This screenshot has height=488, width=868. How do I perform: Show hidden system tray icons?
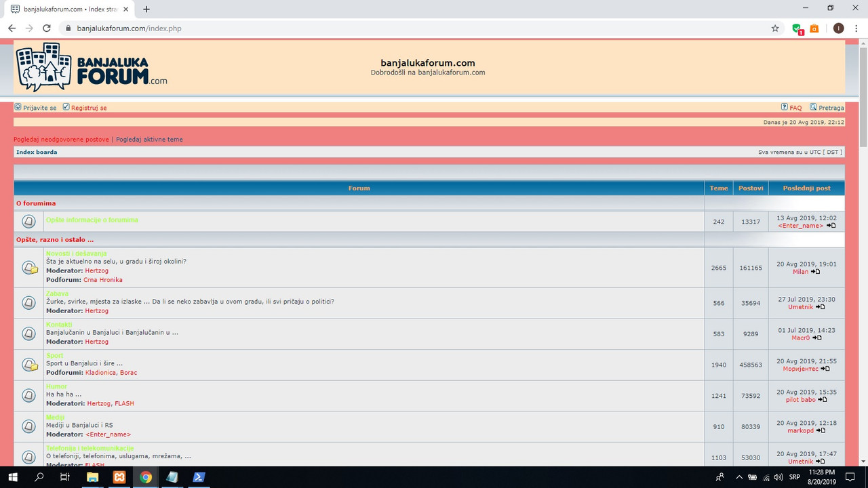738,477
